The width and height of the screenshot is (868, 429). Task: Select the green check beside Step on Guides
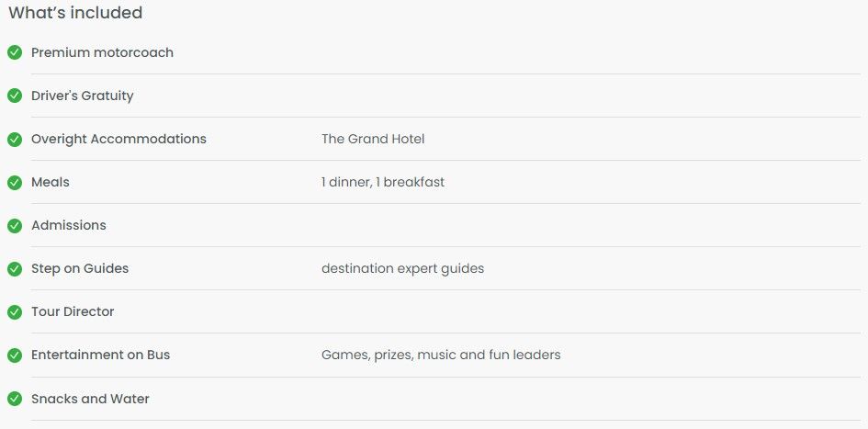[15, 269]
